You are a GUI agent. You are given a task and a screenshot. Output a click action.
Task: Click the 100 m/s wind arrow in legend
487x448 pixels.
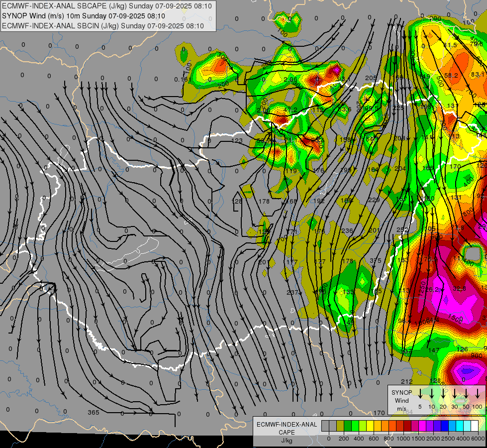(x=478, y=393)
